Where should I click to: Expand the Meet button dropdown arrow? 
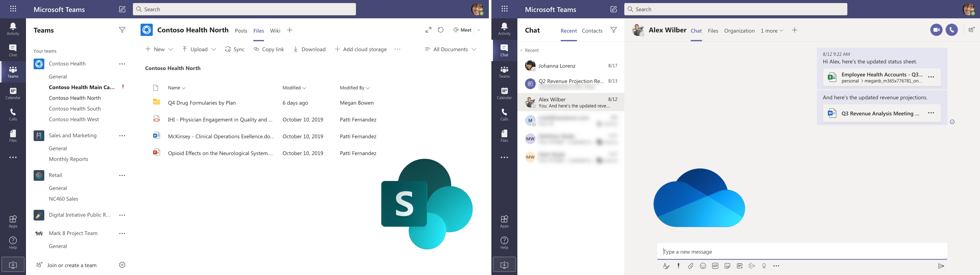click(x=479, y=30)
